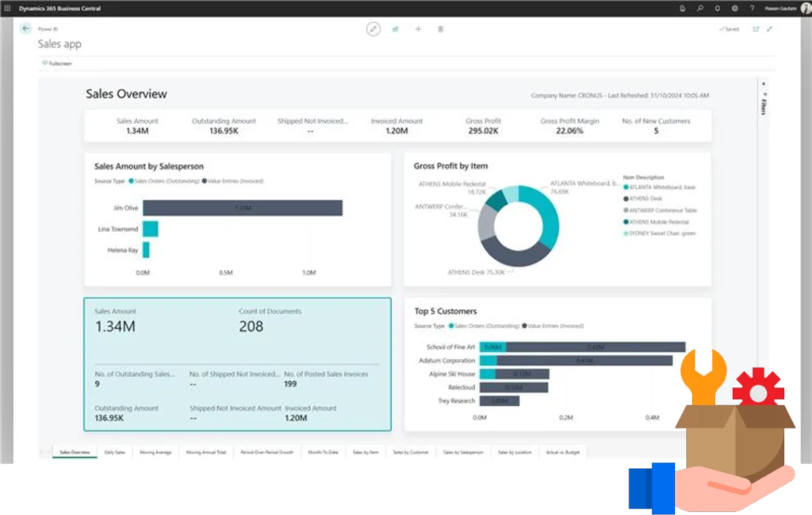The height and width of the screenshot is (515, 812).
Task: Select ATLANTA Whiteboard legend swatch
Action: click(626, 187)
